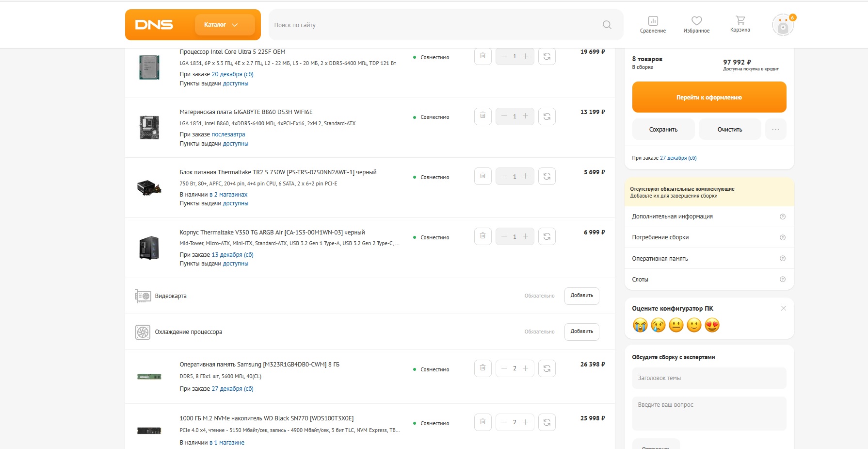Rate configurator with heart-eyes emoji
Screen dimensions: 868x449
coord(712,325)
